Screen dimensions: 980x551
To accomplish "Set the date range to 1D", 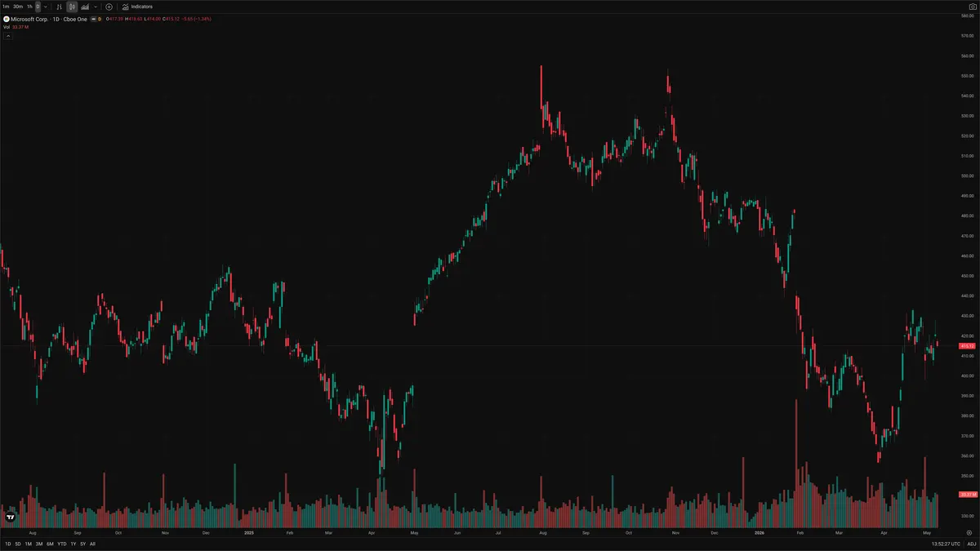I will (7, 544).
